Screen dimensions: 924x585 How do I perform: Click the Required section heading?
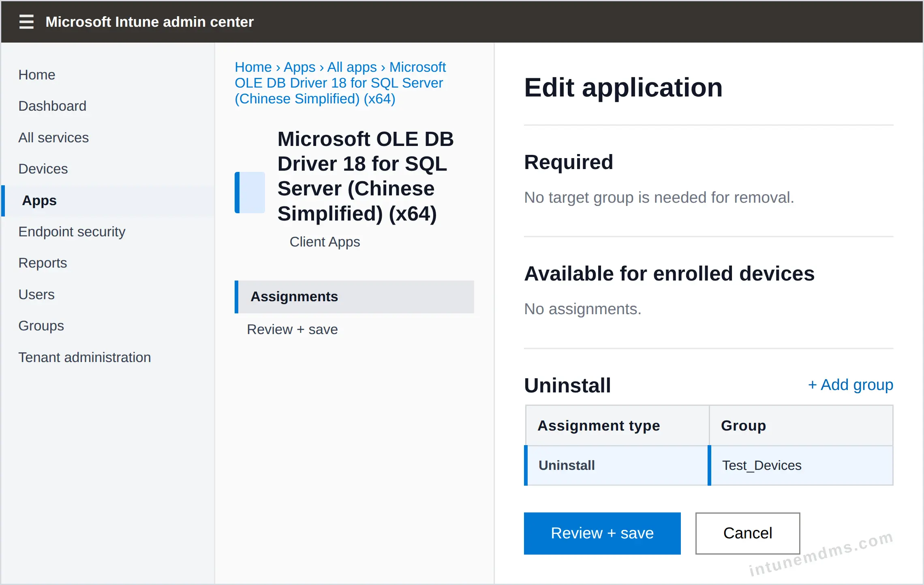[569, 162]
